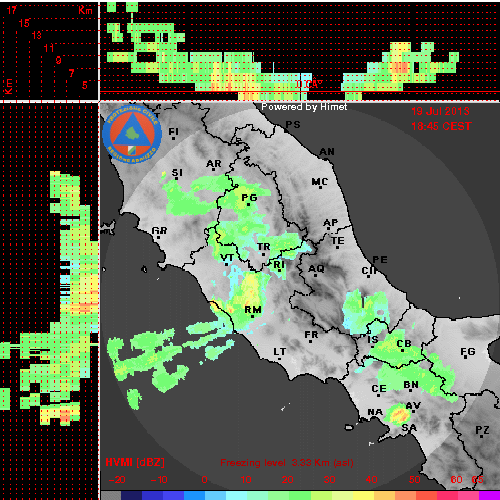This screenshot has width=500, height=500.
Task: Click the BN city label
Action: [x=411, y=385]
